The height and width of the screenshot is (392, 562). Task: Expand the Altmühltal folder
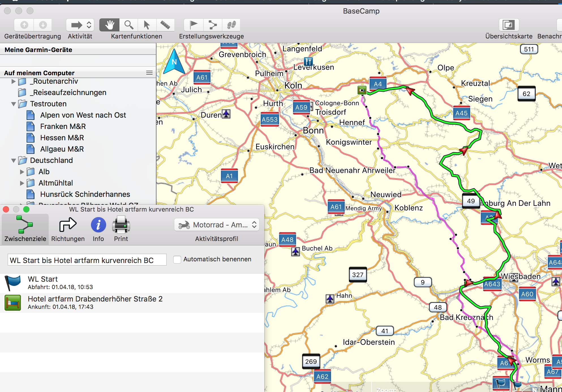pos(22,183)
